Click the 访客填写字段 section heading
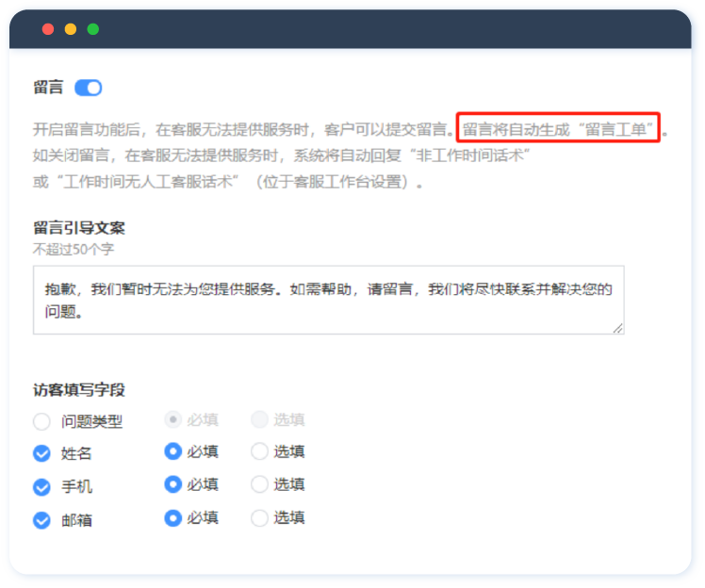705x588 pixels. [x=79, y=389]
